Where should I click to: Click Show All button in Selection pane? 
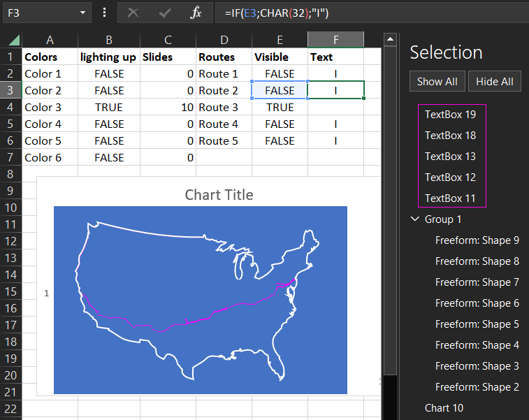(x=437, y=81)
